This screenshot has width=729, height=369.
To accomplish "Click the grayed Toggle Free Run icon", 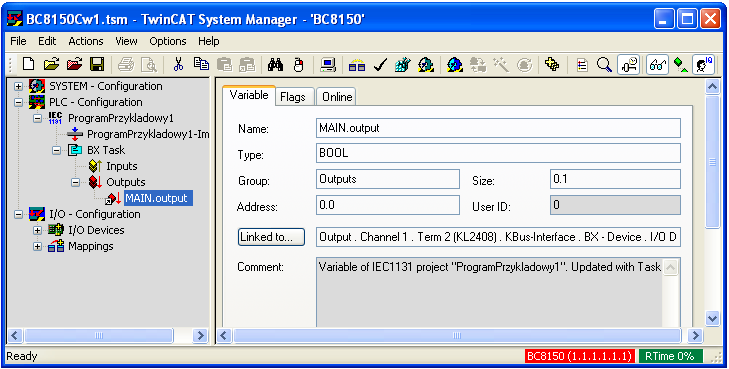I will [x=524, y=64].
